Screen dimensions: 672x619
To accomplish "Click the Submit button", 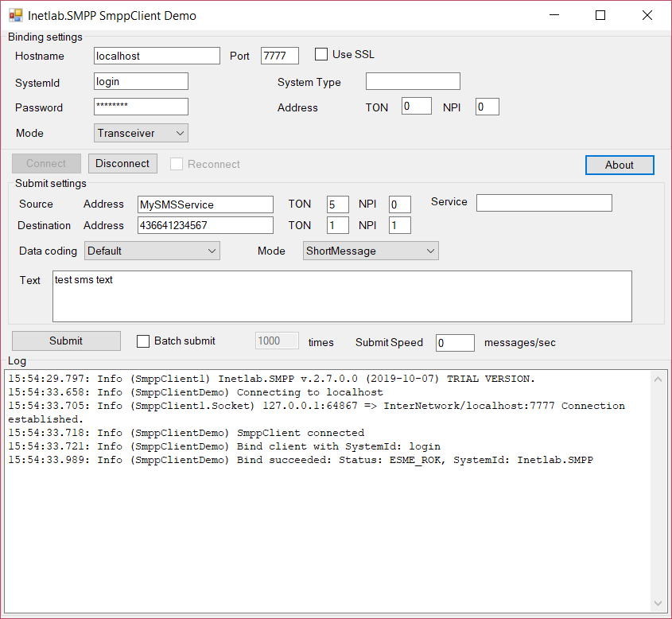I will tap(66, 341).
